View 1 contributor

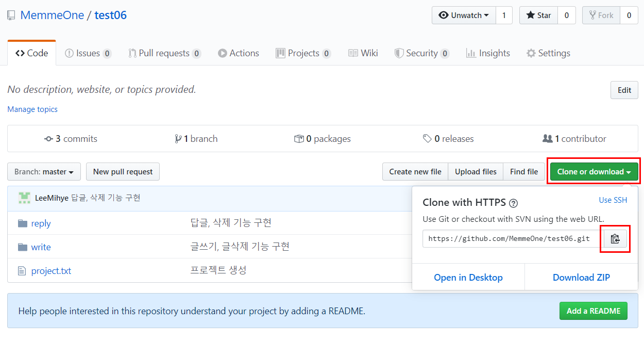(574, 139)
